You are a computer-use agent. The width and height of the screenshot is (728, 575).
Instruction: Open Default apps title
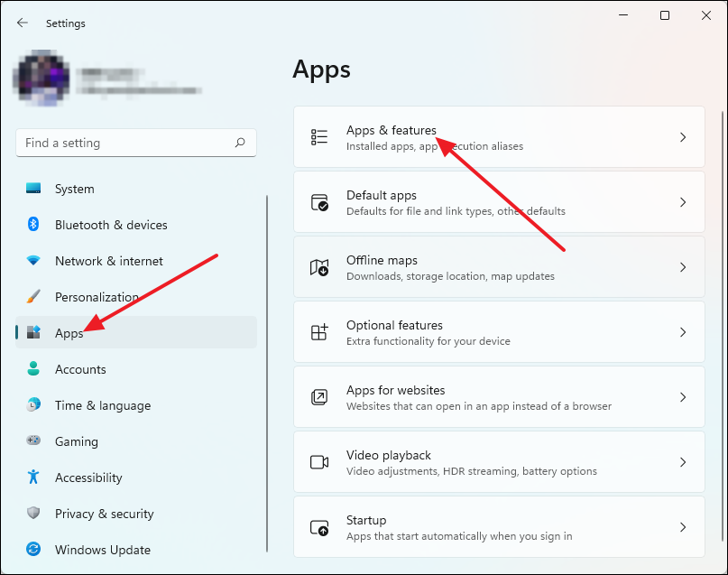[382, 195]
